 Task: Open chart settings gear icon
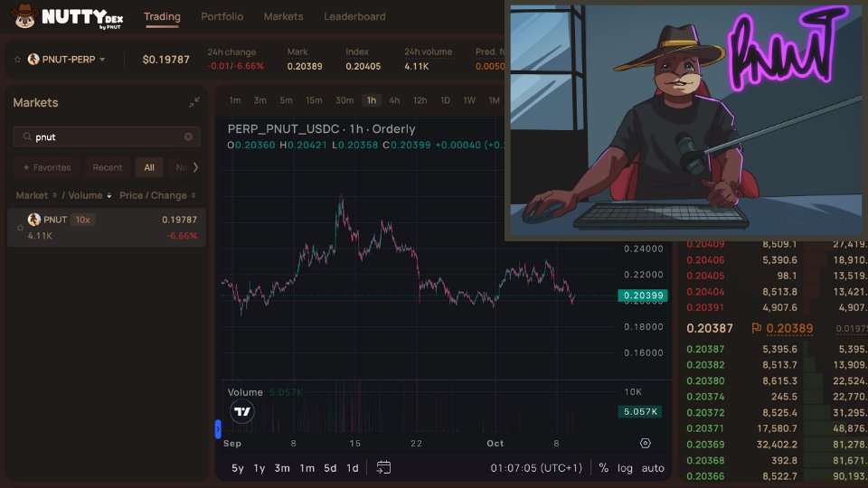click(x=645, y=443)
